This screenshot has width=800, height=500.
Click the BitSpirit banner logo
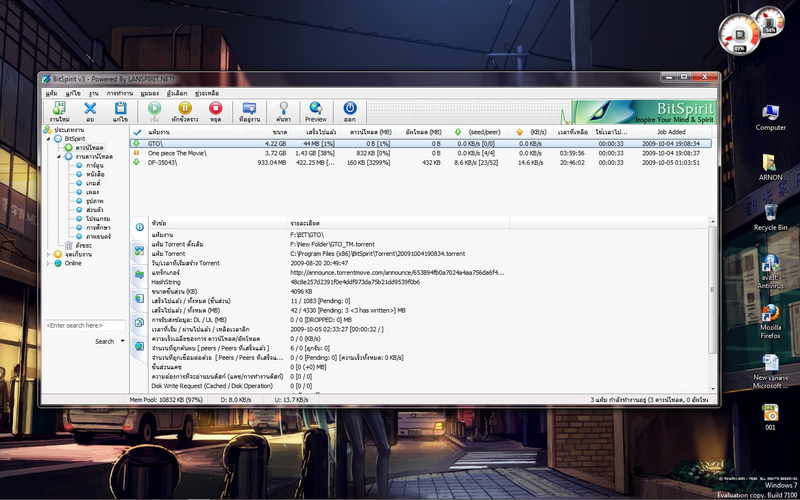pos(644,112)
